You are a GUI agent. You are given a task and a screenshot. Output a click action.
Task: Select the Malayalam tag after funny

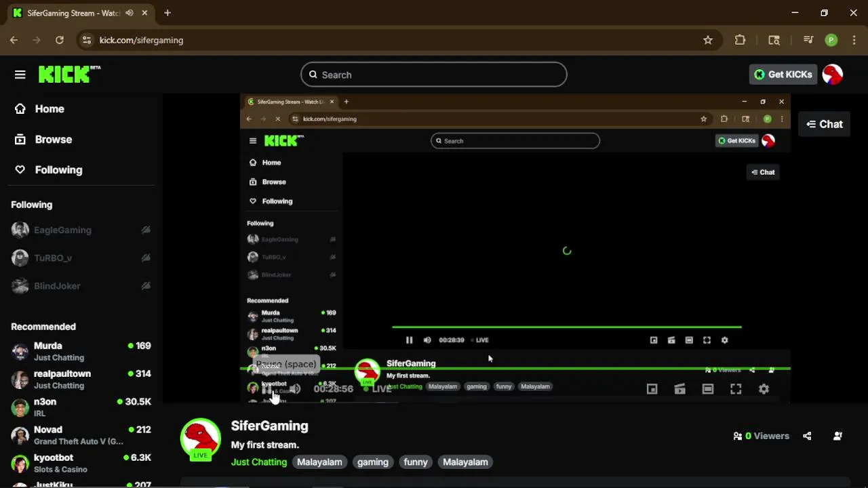tap(465, 462)
